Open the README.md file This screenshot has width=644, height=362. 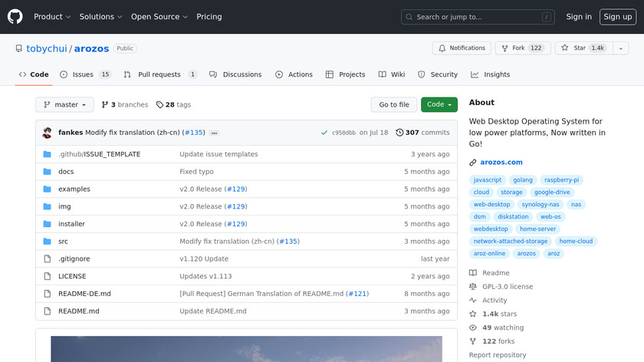(79, 311)
